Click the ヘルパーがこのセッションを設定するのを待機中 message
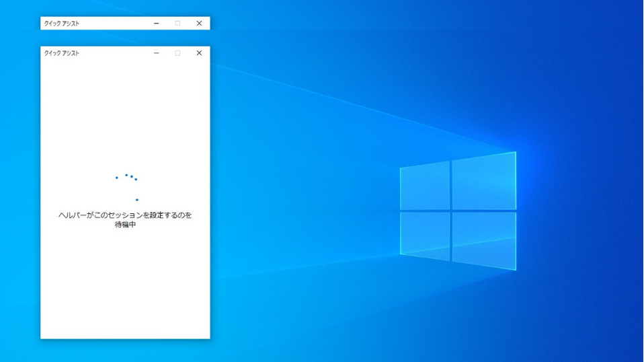Screen dimensions: 644x362 click(125, 220)
